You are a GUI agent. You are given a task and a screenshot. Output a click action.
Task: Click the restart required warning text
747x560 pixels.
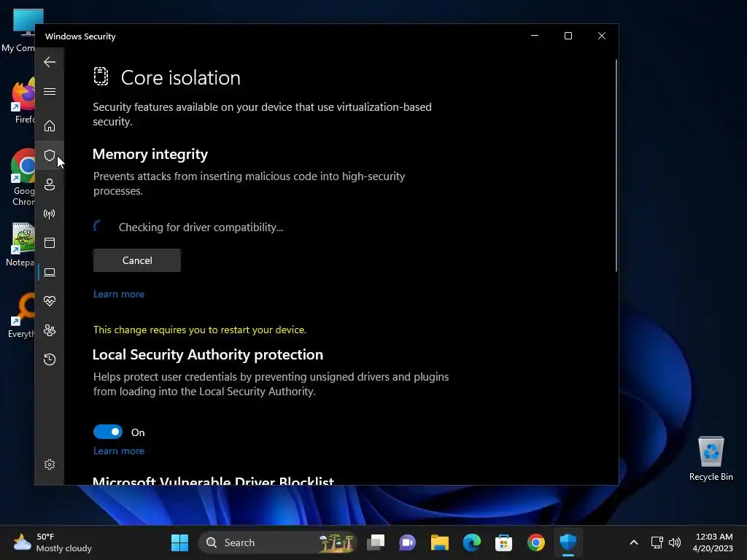200,330
